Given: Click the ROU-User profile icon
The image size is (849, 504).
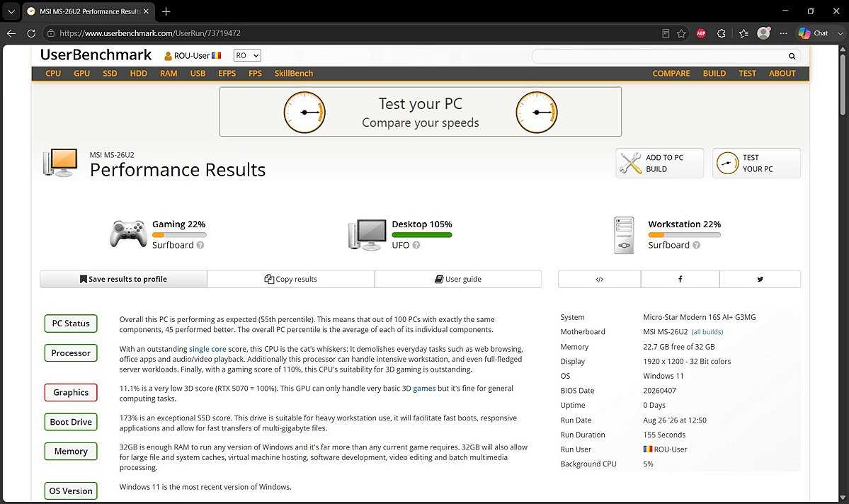Looking at the screenshot, I should pyautogui.click(x=168, y=56).
